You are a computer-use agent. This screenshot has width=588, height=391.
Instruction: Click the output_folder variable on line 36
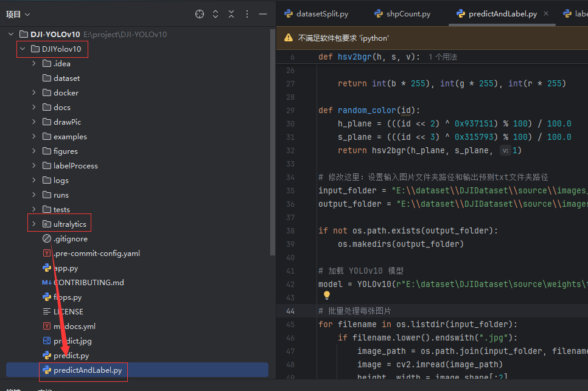coord(350,204)
